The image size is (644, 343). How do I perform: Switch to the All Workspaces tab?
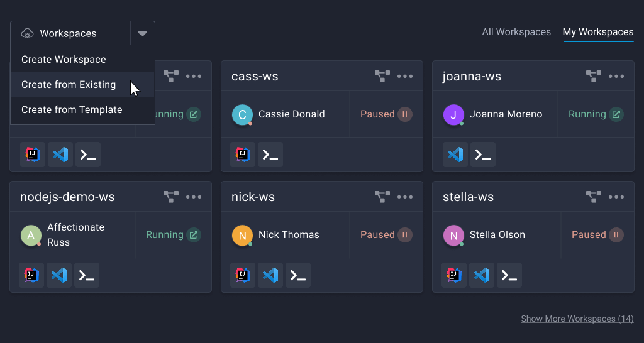(x=516, y=32)
